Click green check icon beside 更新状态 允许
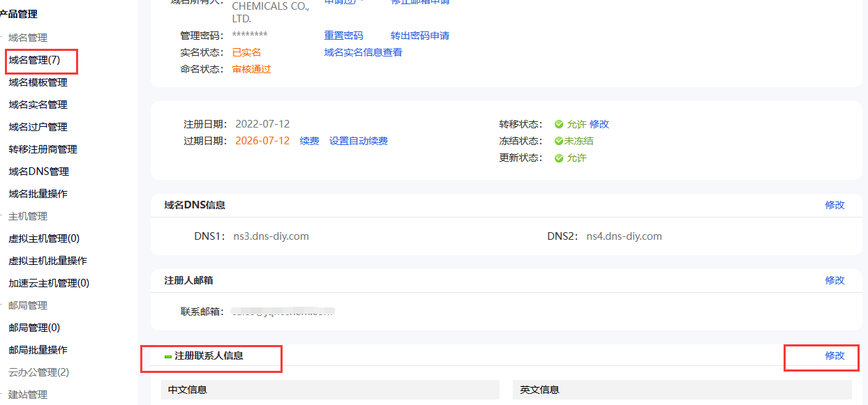The height and width of the screenshot is (405, 868). click(x=559, y=158)
